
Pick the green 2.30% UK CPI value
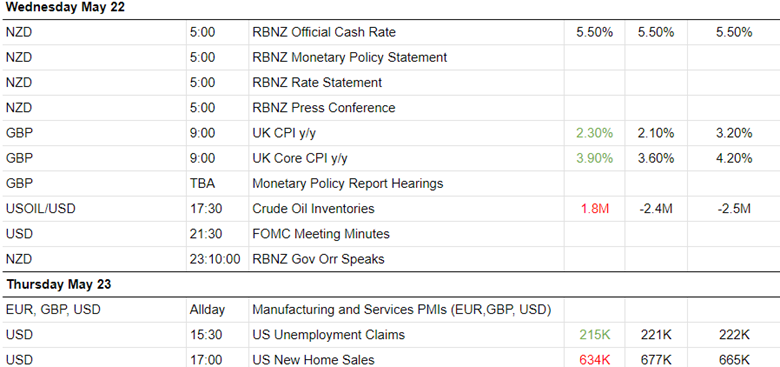point(594,133)
